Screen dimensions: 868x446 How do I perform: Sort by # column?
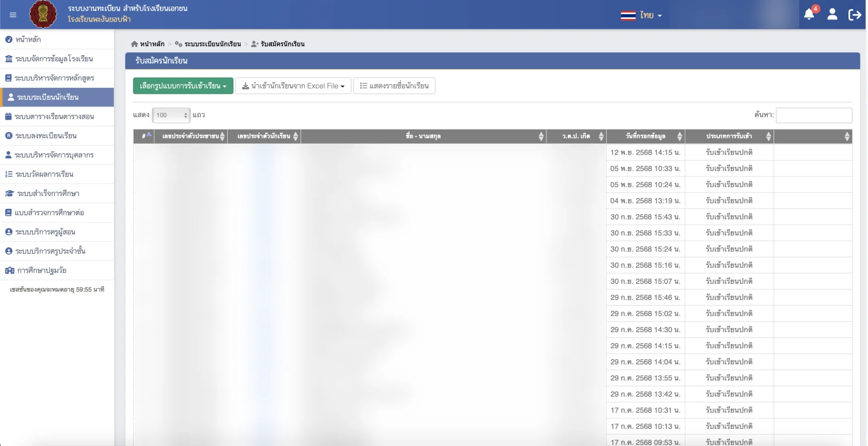tap(144, 136)
